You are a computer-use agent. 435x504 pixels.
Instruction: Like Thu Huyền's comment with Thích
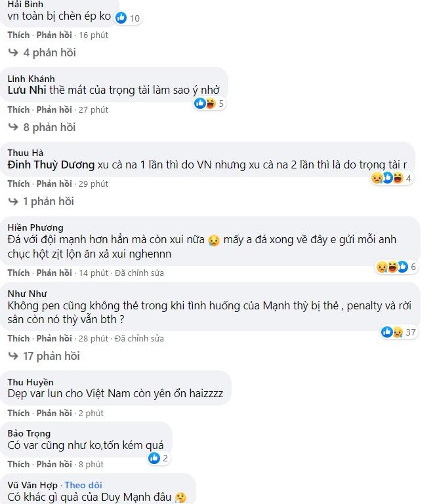(x=18, y=413)
